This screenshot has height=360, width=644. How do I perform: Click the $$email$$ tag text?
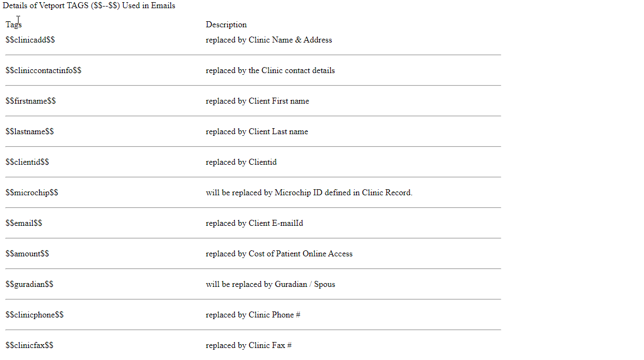click(24, 223)
